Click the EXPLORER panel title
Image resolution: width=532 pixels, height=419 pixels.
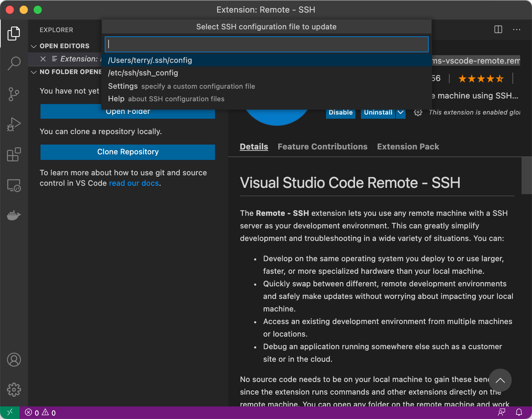(x=56, y=30)
